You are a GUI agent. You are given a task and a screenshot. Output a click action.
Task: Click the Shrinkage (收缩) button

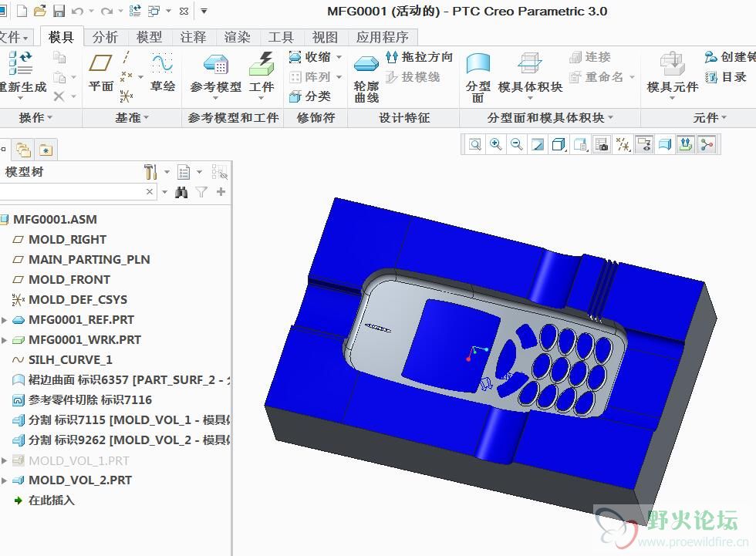310,57
